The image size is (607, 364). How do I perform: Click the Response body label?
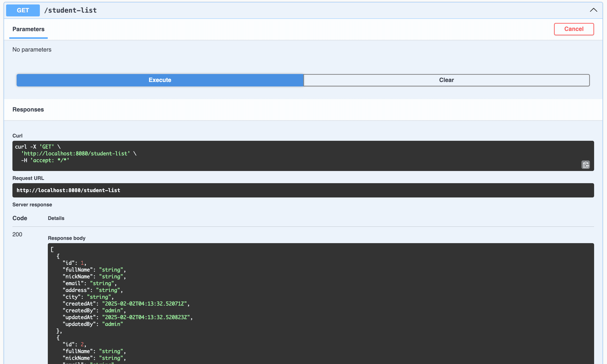pos(67,238)
